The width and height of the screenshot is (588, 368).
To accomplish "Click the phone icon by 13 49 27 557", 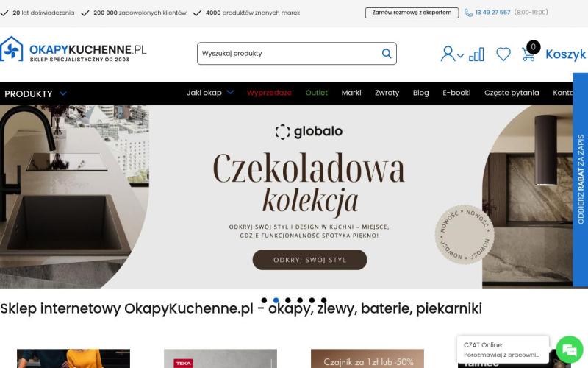I will (x=468, y=13).
